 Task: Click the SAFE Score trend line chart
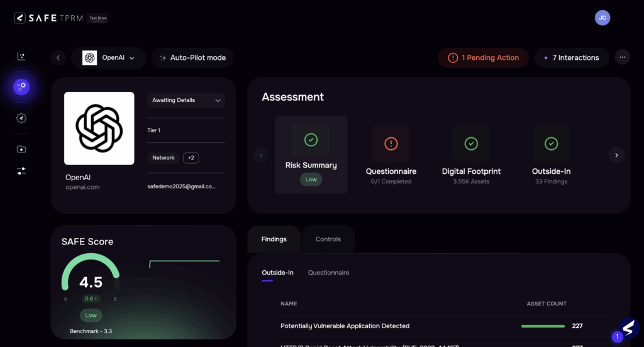coord(184,264)
